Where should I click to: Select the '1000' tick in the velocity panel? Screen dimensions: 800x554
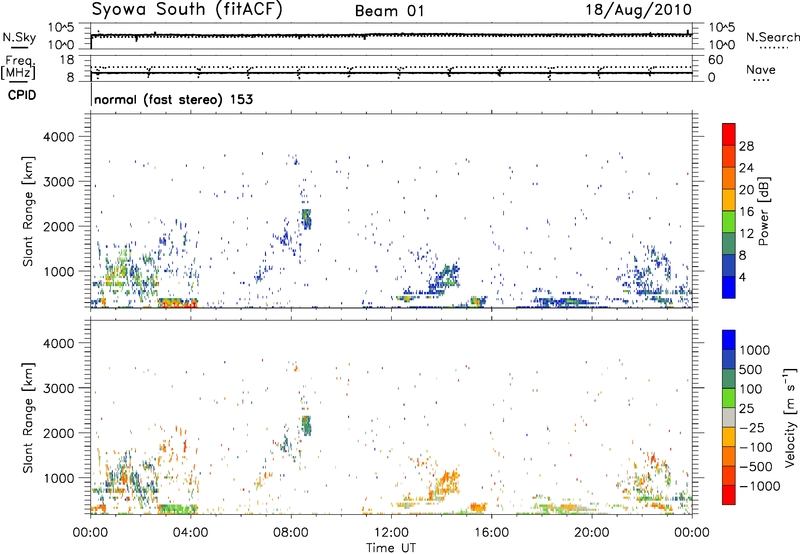(58, 478)
